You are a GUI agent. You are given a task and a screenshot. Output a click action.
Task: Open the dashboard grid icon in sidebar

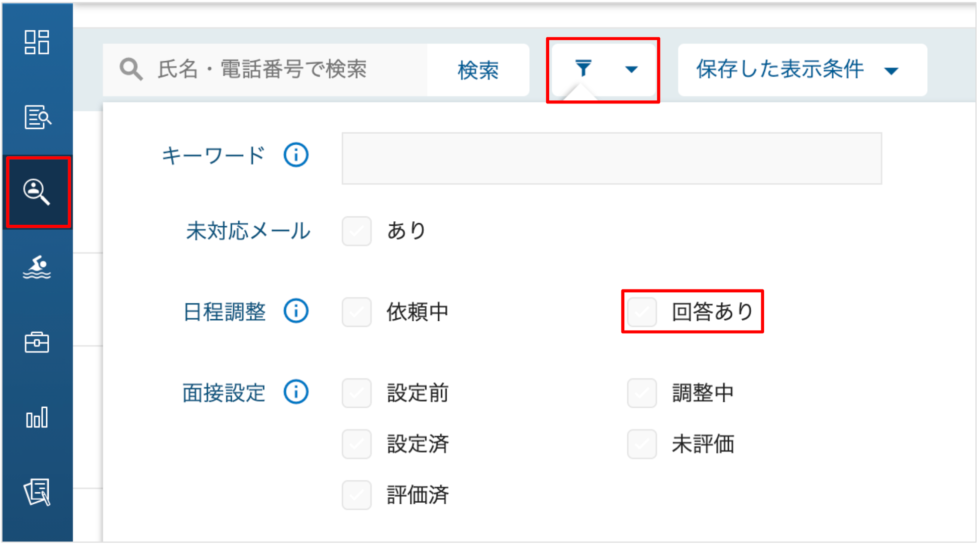point(37,42)
